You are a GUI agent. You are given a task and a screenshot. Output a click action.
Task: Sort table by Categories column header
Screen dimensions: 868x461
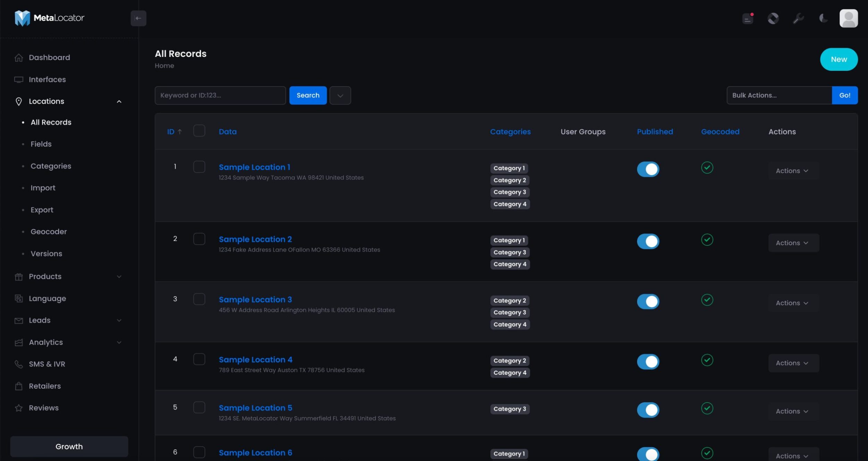[x=510, y=132]
